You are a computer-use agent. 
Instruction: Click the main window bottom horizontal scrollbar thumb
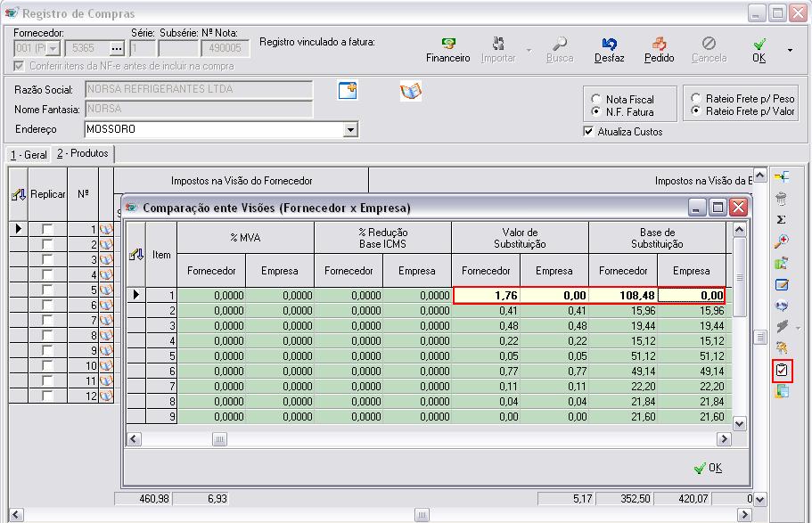pos(422,515)
